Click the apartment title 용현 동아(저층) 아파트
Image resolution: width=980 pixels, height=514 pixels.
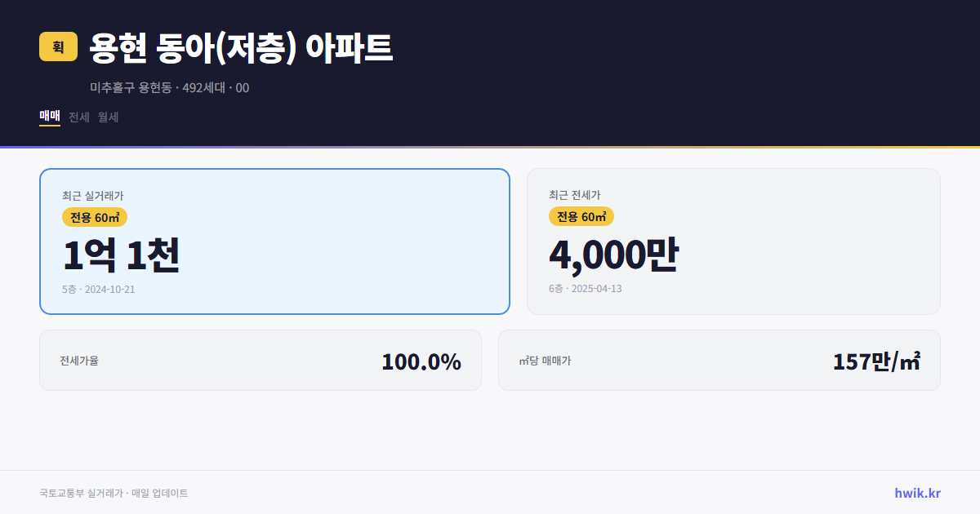pyautogui.click(x=240, y=48)
